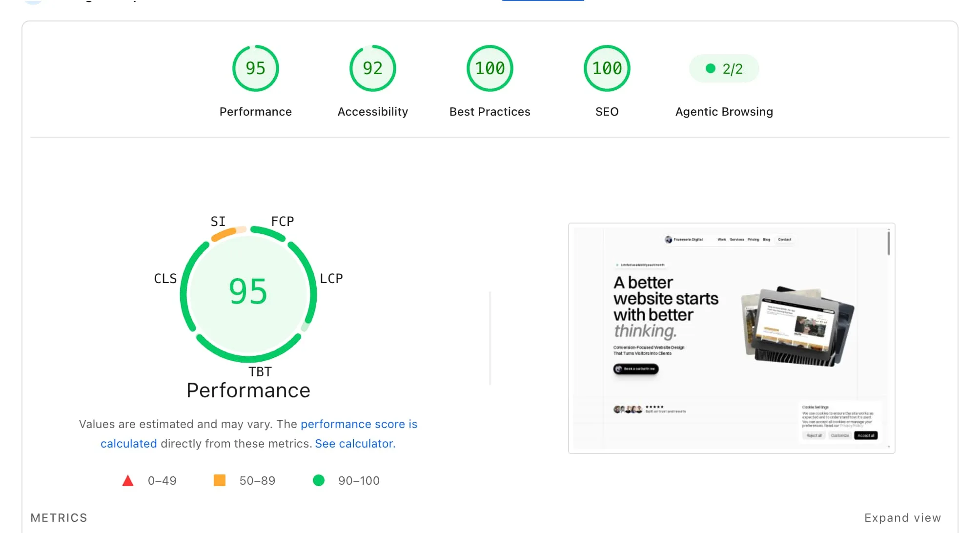Click the '50–89' legend text

coord(257,481)
